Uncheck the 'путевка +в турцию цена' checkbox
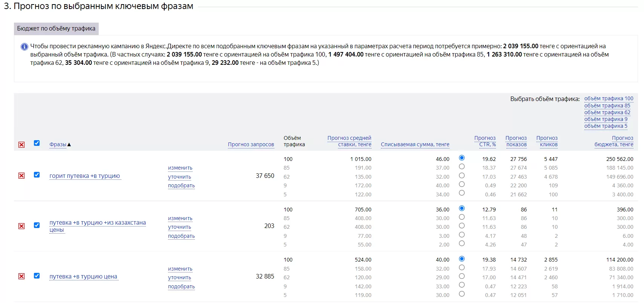 [x=37, y=275]
